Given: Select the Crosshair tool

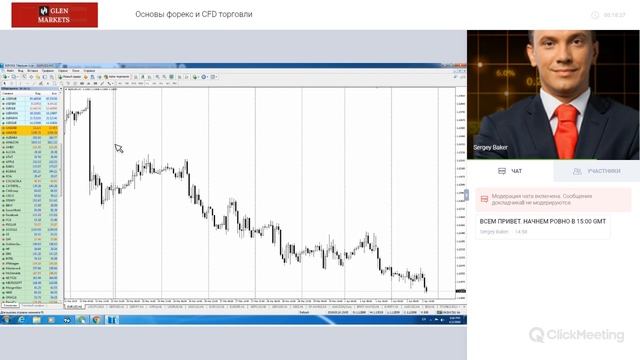Looking at the screenshot, I should 12,83.
